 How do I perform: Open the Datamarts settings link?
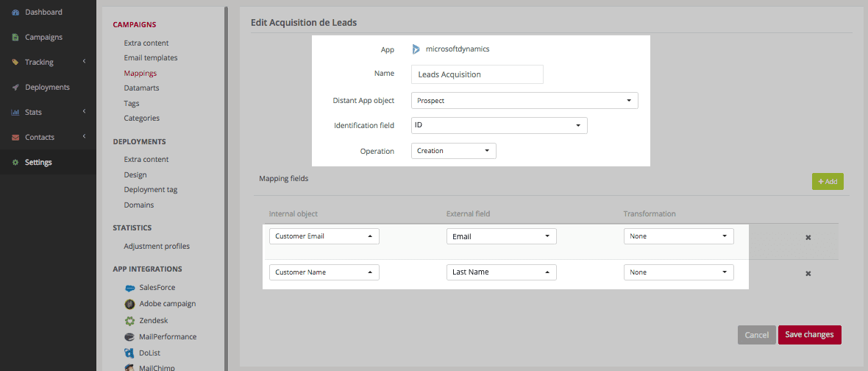coord(142,88)
